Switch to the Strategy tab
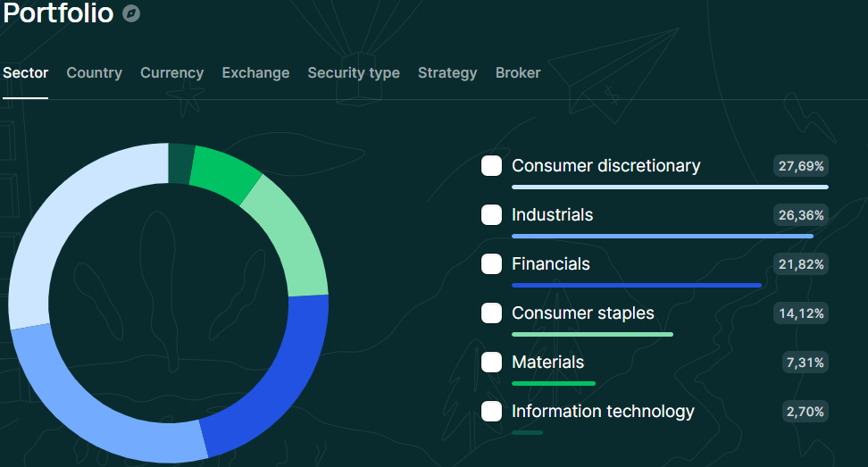868x467 pixels. tap(447, 73)
